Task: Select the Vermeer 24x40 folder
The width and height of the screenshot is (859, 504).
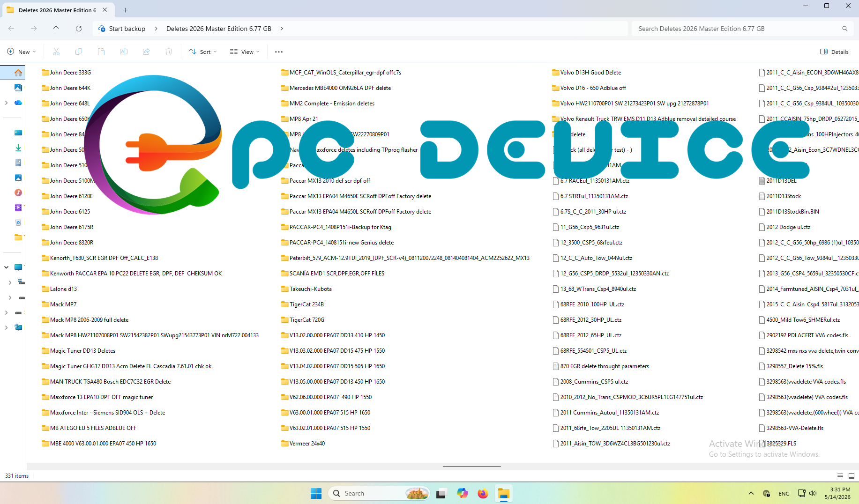Action: [303, 444]
